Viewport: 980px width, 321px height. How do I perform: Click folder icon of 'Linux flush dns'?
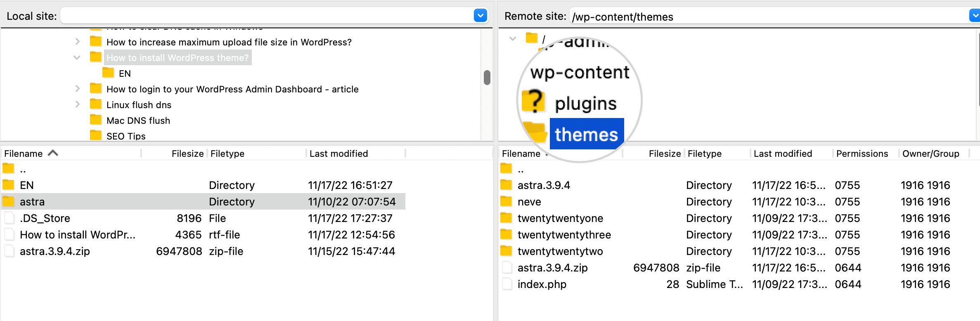96,104
